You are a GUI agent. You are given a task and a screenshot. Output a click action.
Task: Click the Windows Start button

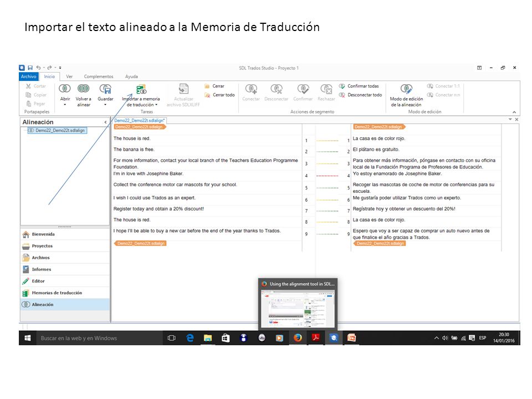click(x=28, y=338)
